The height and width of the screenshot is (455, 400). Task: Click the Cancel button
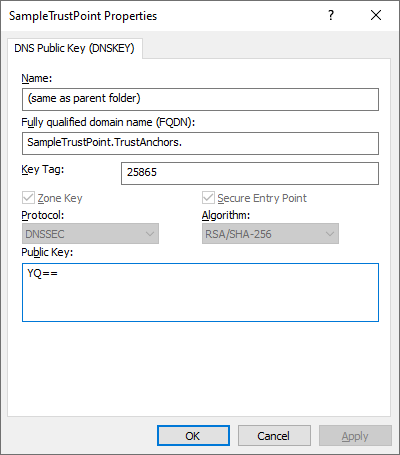point(274,436)
